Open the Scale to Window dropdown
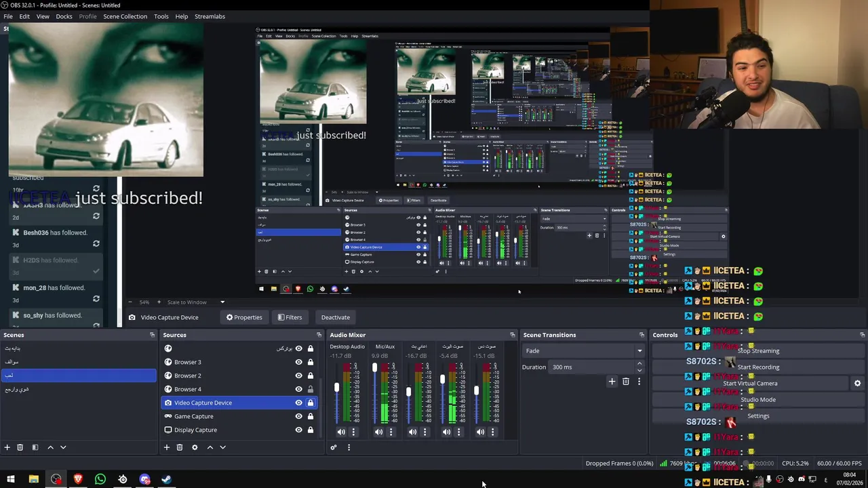This screenshot has height=488, width=868. tap(197, 302)
